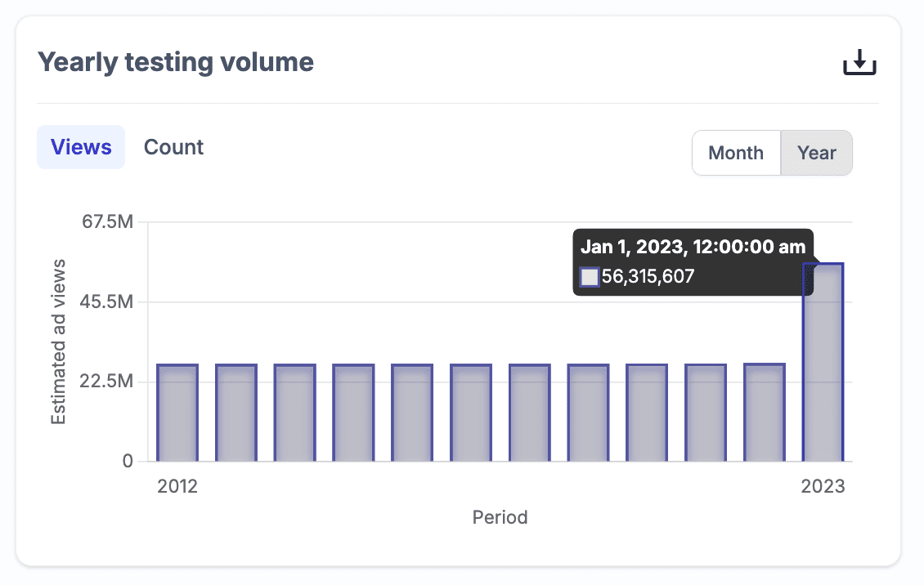Download the yearly testing volume chart

[859, 63]
